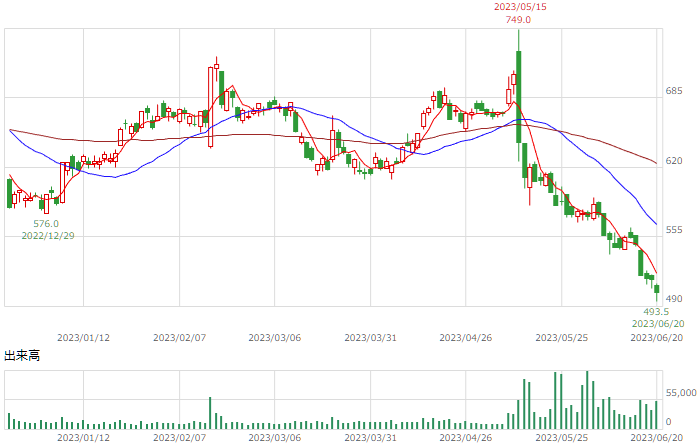The image size is (697, 446).
Task: Click the 2023/05/25 date under price chart
Action: [561, 338]
